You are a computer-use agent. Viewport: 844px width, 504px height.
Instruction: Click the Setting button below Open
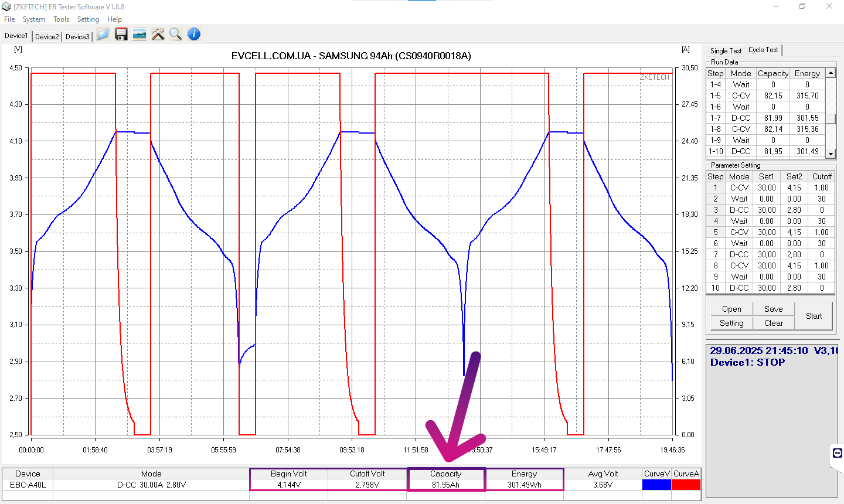(x=731, y=323)
